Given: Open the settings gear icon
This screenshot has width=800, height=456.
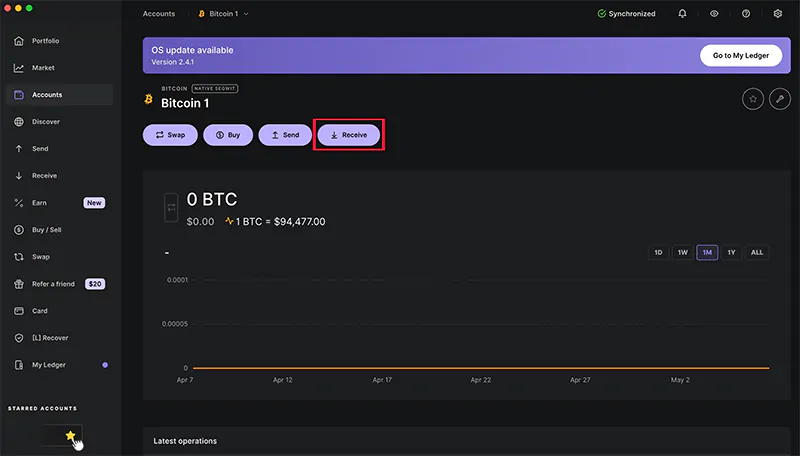Looking at the screenshot, I should coord(778,14).
